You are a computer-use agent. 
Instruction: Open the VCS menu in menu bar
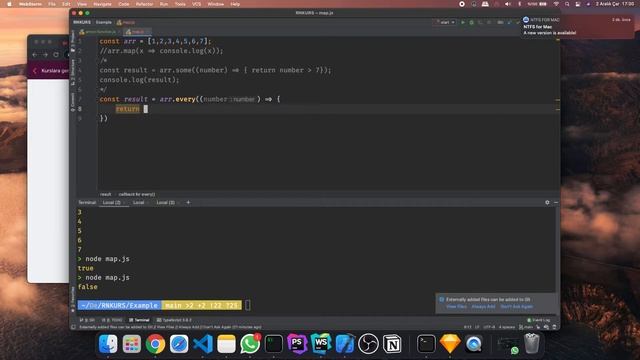pyautogui.click(x=196, y=4)
